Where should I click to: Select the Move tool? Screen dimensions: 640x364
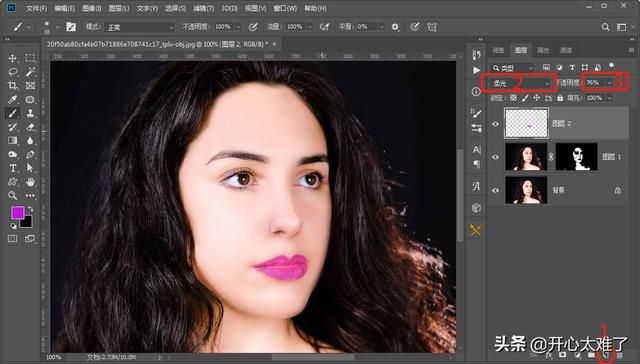(x=13, y=58)
